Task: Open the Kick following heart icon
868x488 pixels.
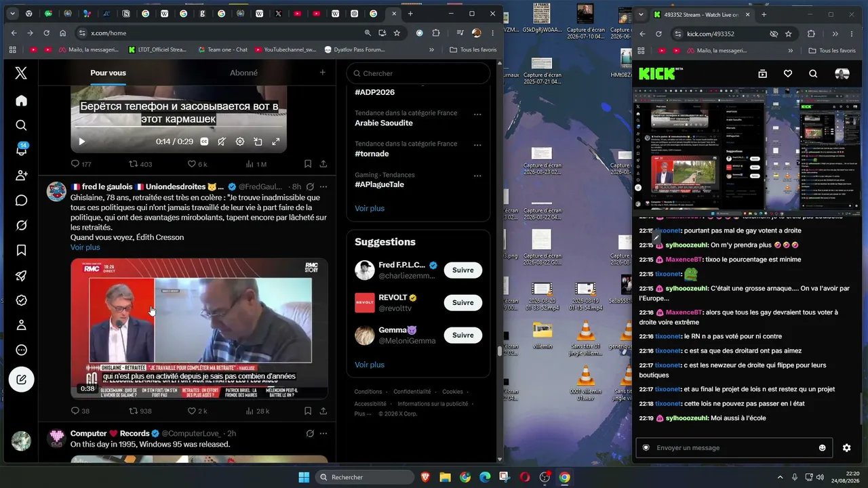Action: (x=788, y=74)
